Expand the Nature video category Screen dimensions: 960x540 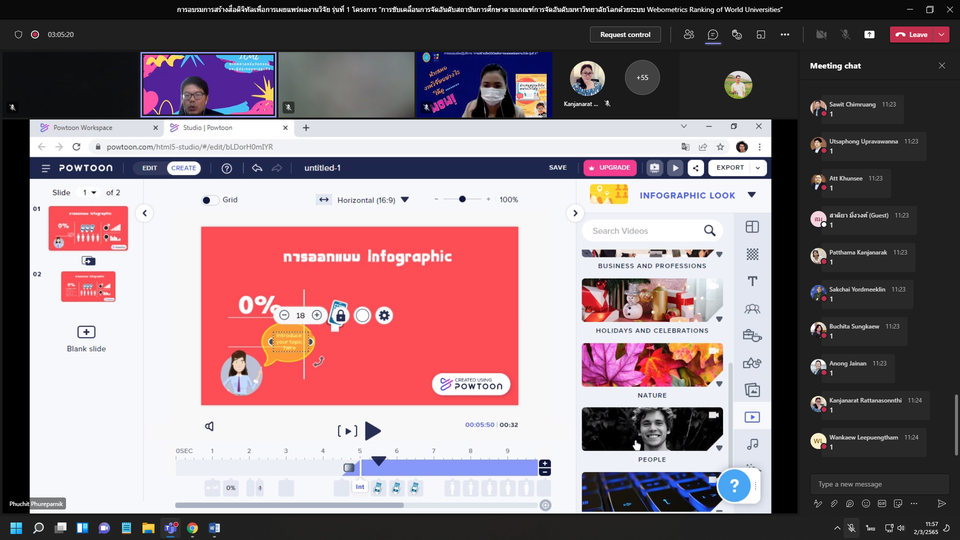[719, 384]
